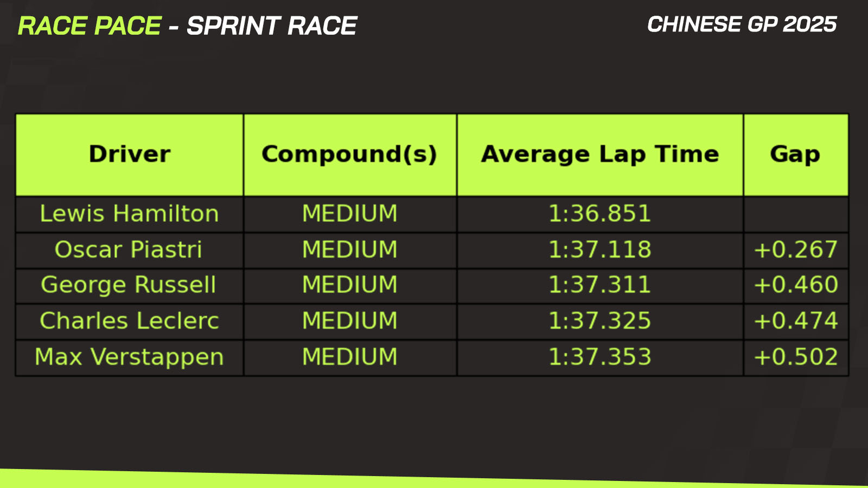The height and width of the screenshot is (488, 868).
Task: Click the RACE PACE - SPRINT RACE title
Action: pyautogui.click(x=187, y=26)
